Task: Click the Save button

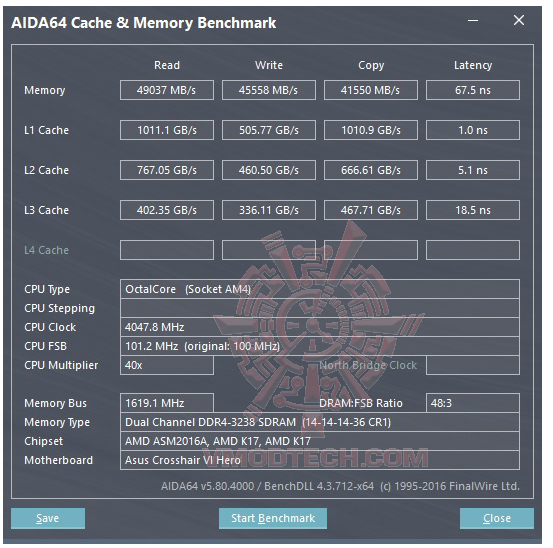Action: [48, 518]
